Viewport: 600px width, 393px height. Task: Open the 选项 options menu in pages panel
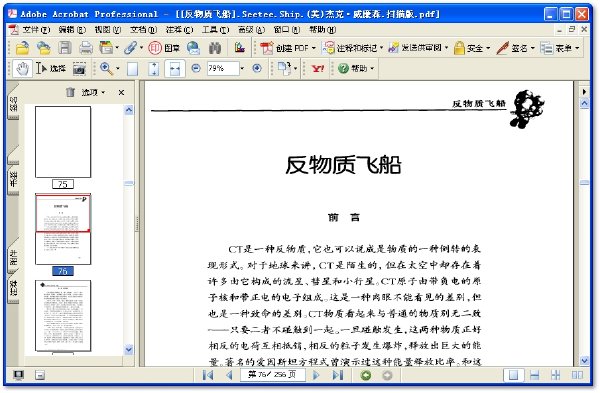93,92
